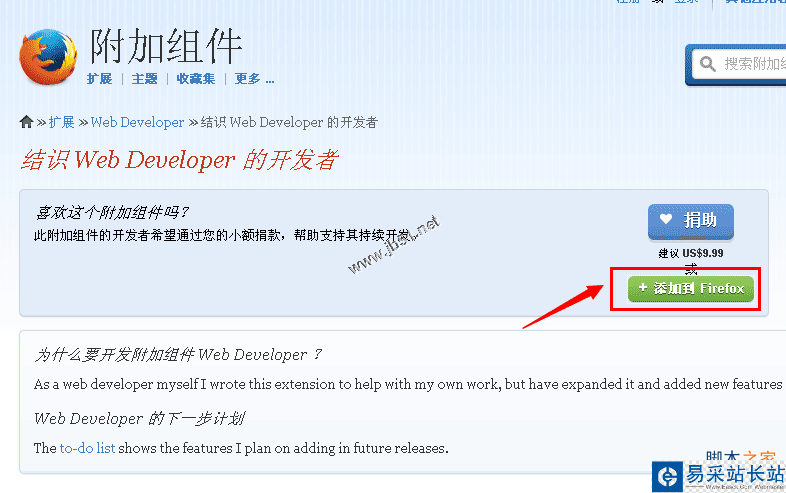
Task: Open the 扩展 navigation item
Action: point(99,79)
